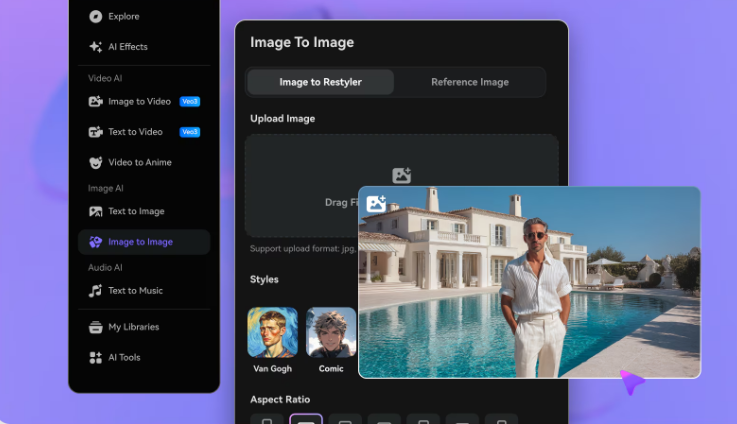Click the My Libraries icon

point(95,327)
